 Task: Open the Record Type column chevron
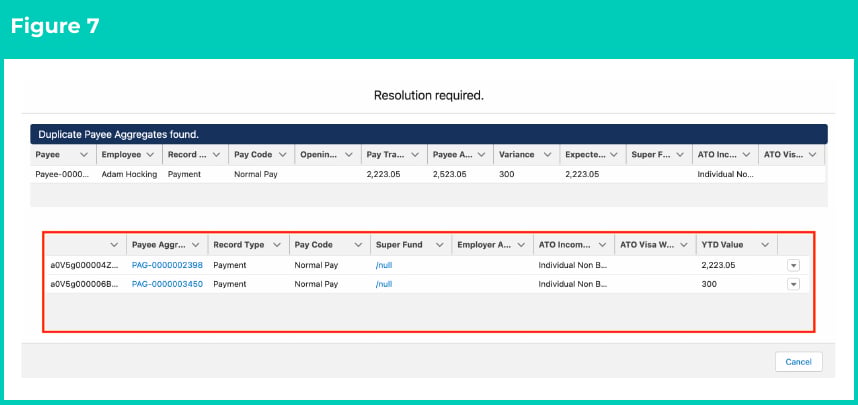click(x=277, y=245)
